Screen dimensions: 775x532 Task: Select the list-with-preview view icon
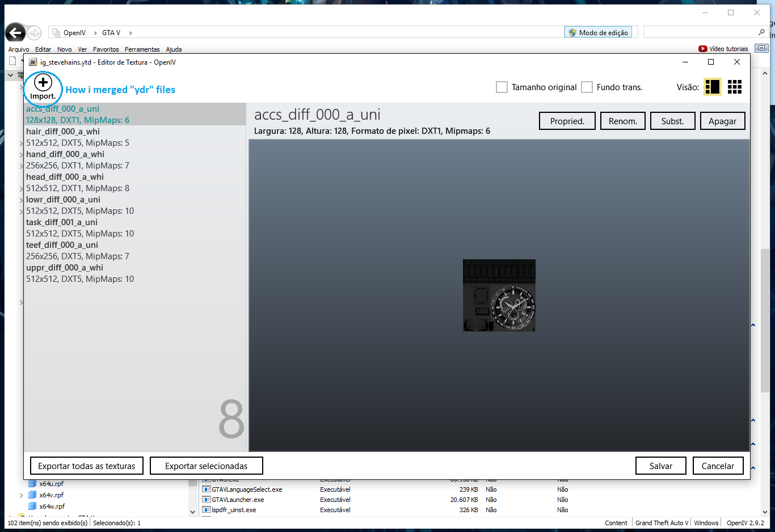(712, 87)
